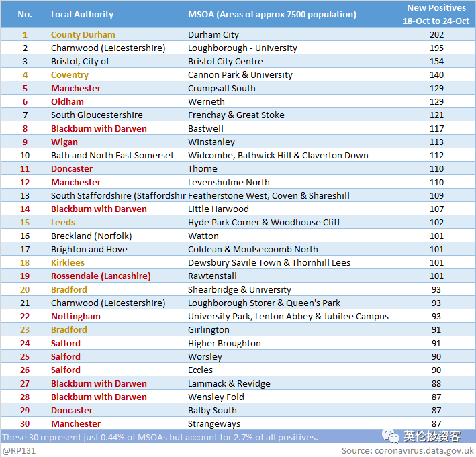The height and width of the screenshot is (457, 476).
Task: Click the value 121
Action: (x=436, y=115)
